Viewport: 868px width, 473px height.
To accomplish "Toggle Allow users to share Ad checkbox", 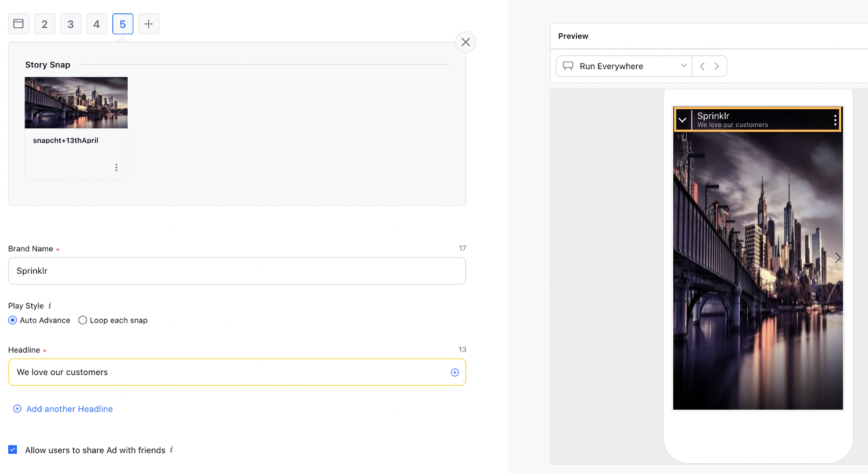I will (x=13, y=450).
